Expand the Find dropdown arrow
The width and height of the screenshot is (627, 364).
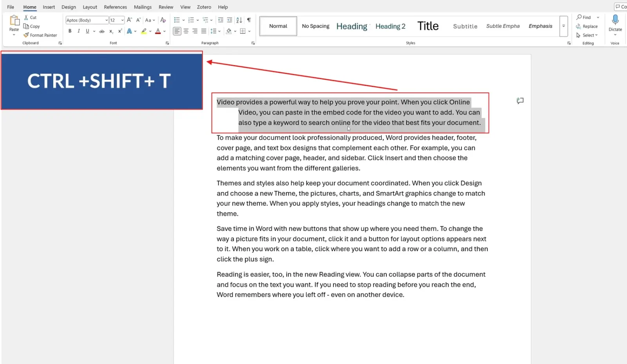coord(598,17)
